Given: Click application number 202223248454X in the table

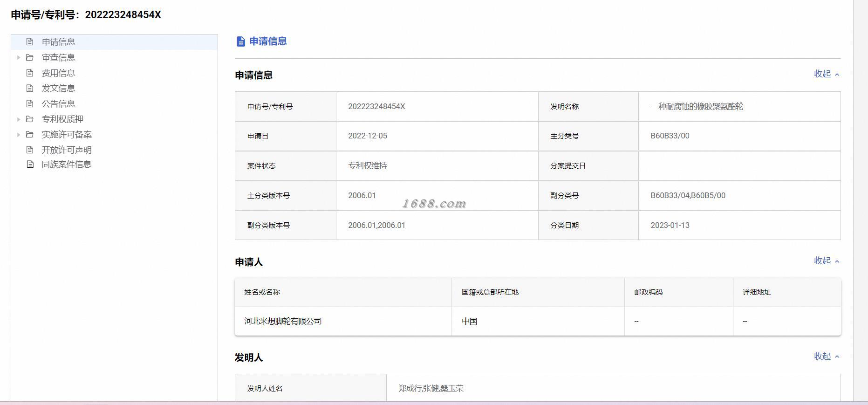Looking at the screenshot, I should [x=376, y=106].
